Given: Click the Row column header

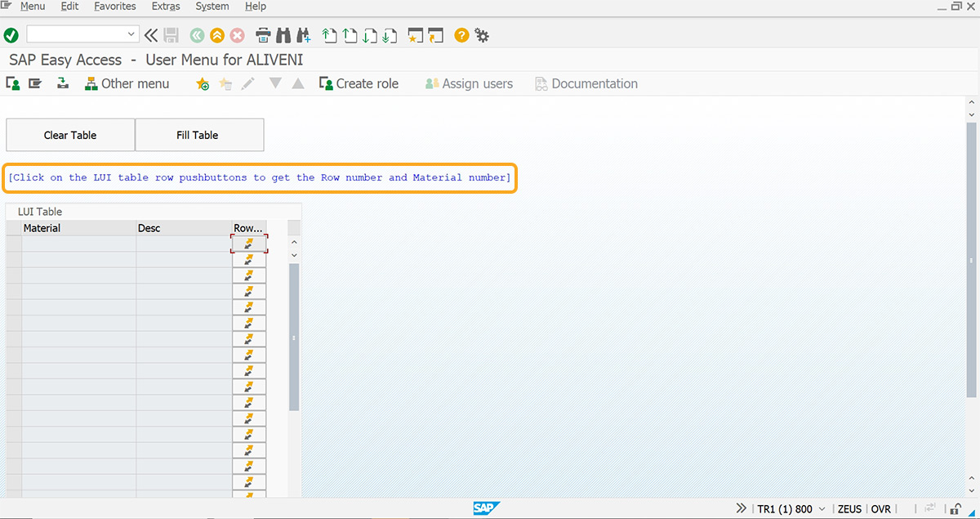Looking at the screenshot, I should pos(249,228).
